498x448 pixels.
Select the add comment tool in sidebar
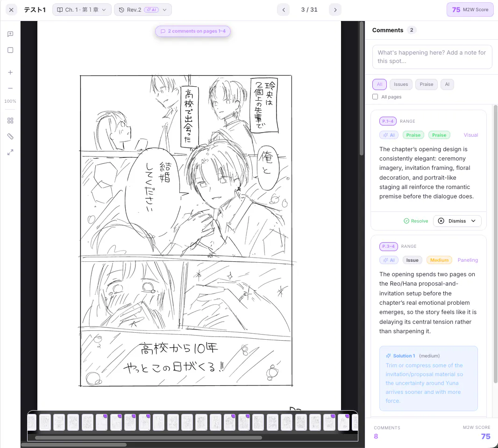10,34
